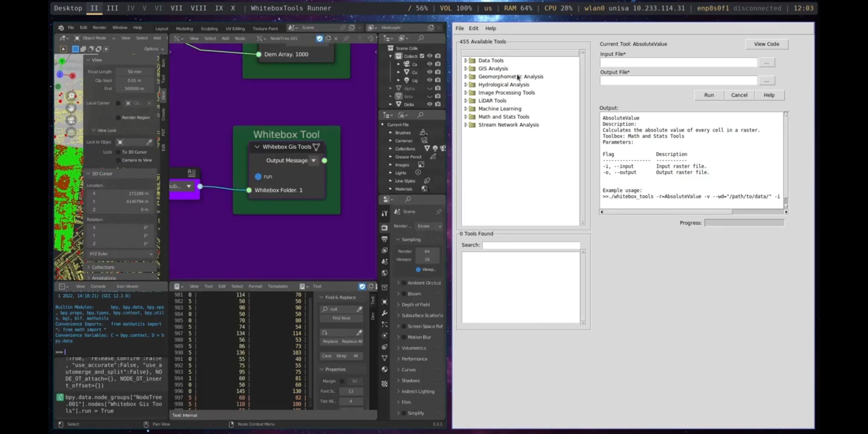The image size is (868, 434).
Task: Open the Render properties tab (camera icon)
Action: pyautogui.click(x=385, y=227)
